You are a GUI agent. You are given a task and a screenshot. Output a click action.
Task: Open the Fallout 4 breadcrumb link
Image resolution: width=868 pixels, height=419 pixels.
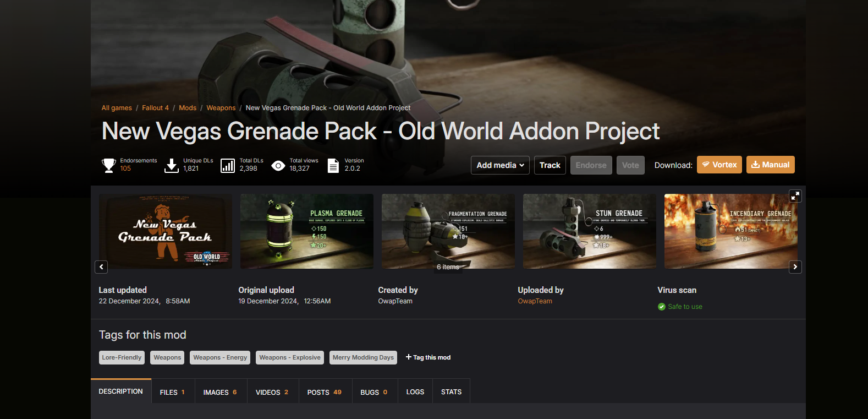click(155, 108)
